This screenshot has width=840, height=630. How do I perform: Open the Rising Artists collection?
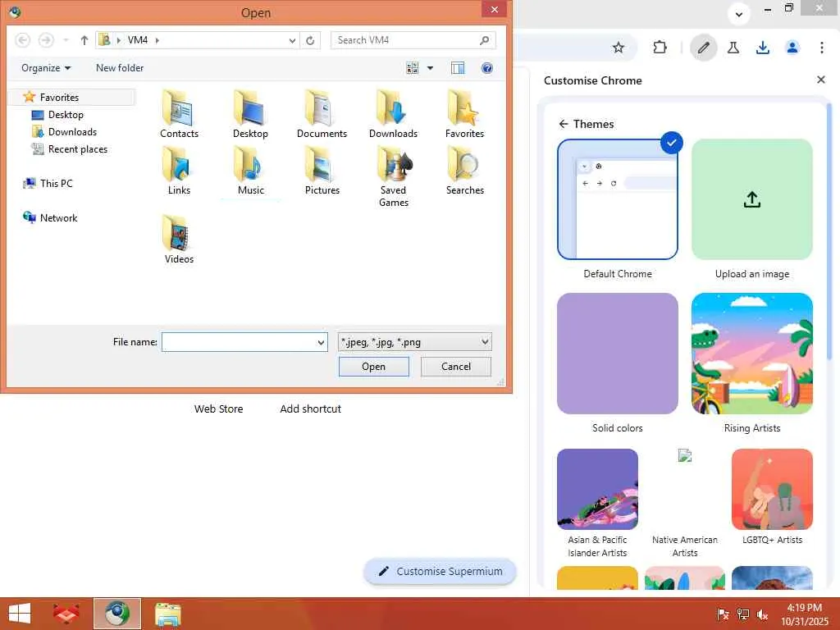pos(751,354)
